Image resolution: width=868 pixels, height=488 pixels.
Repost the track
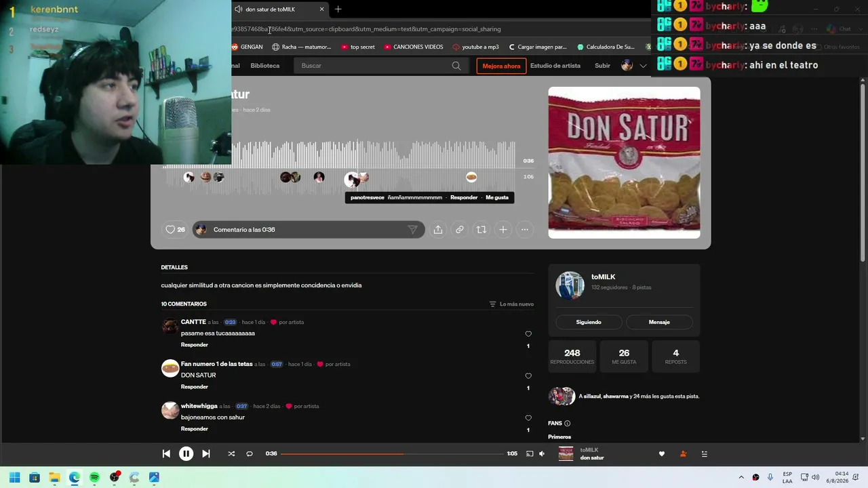pos(481,230)
